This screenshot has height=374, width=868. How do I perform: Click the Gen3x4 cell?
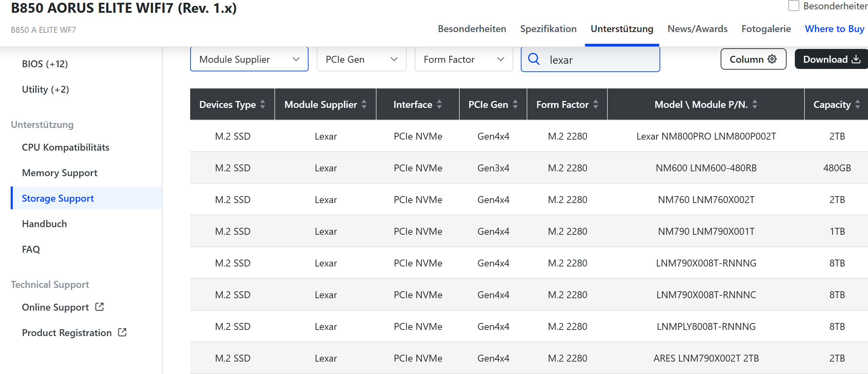(493, 168)
